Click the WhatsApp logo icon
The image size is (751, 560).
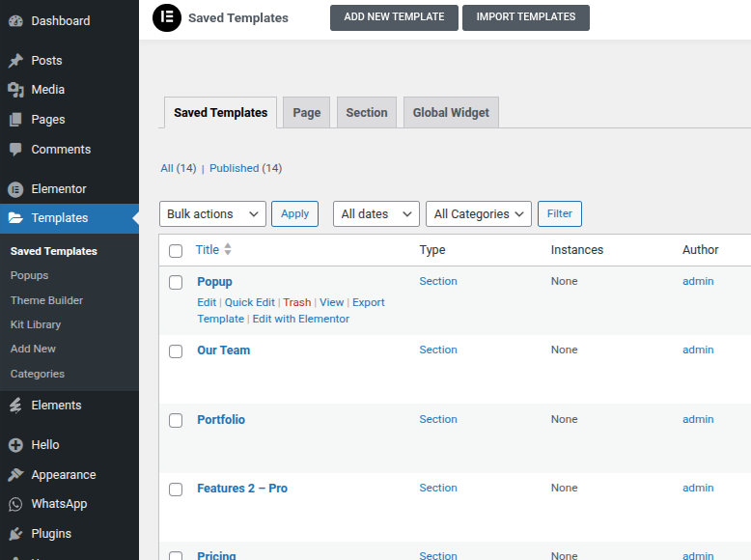tap(15, 504)
